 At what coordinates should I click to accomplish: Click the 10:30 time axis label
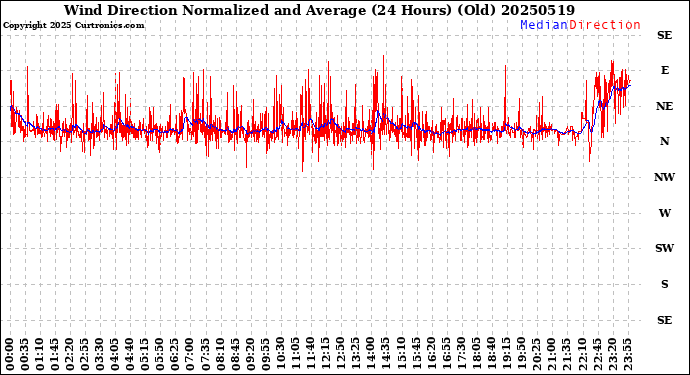pos(281,355)
